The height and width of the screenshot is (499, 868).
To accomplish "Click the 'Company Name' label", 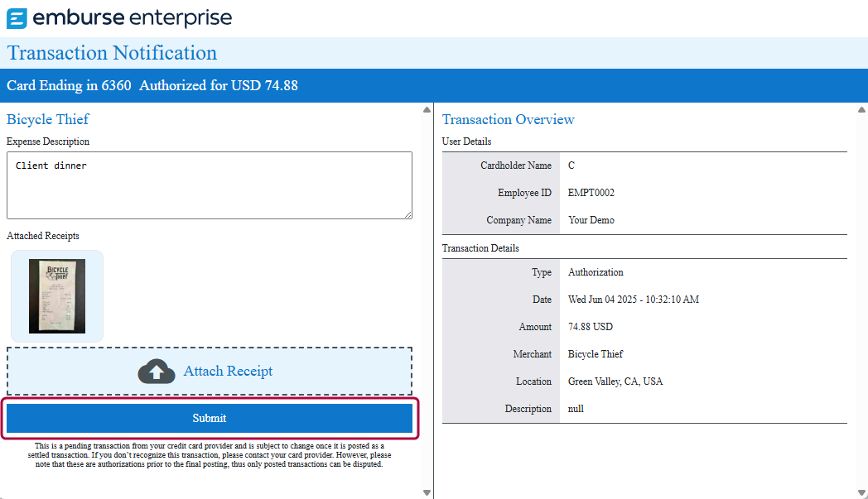I will [519, 220].
